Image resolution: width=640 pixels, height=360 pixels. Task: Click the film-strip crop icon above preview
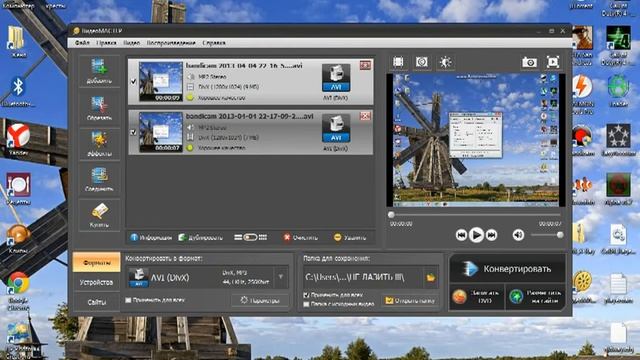398,62
